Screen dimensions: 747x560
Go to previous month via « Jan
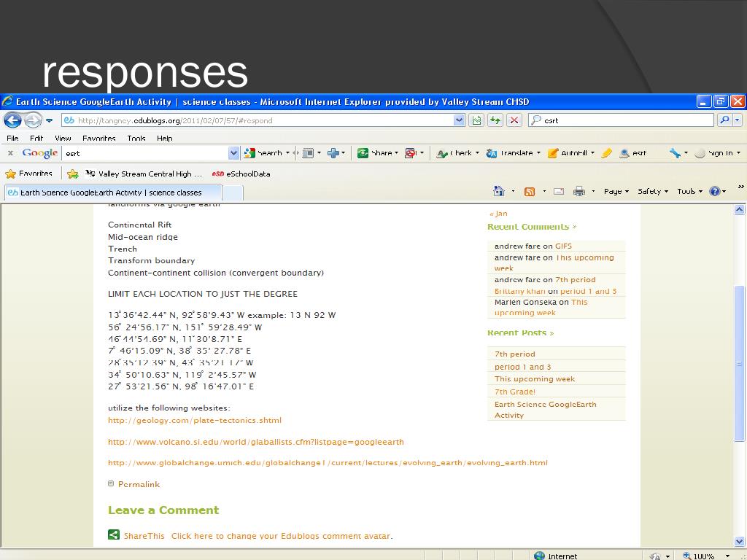tap(498, 214)
